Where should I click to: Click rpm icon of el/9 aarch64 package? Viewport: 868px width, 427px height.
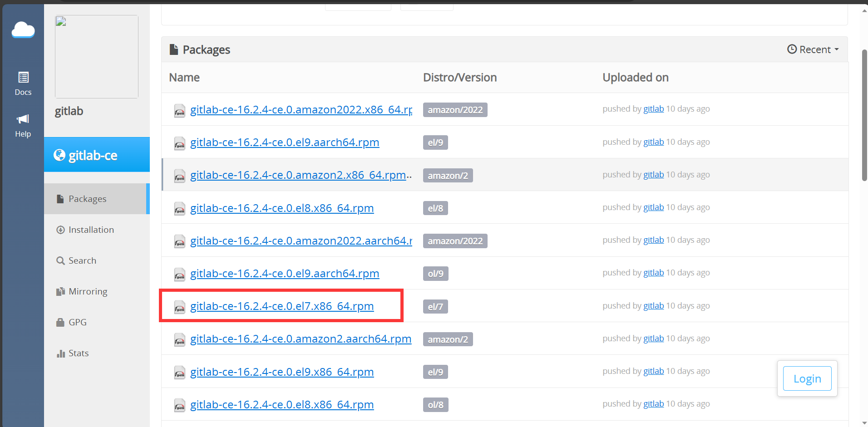180,143
